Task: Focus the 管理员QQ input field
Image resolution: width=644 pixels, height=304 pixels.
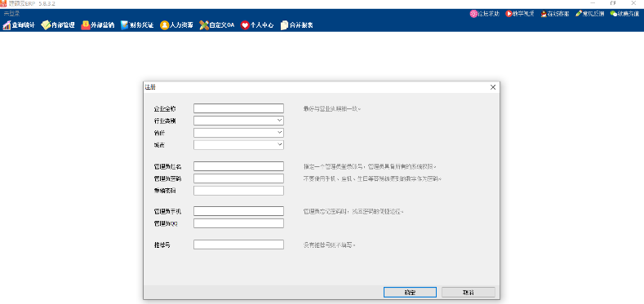Action: tap(238, 223)
